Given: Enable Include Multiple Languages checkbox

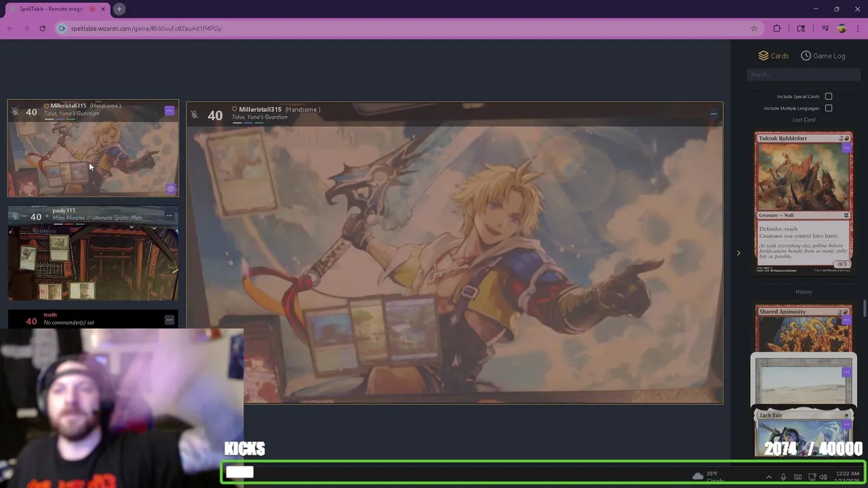Looking at the screenshot, I should point(829,108).
